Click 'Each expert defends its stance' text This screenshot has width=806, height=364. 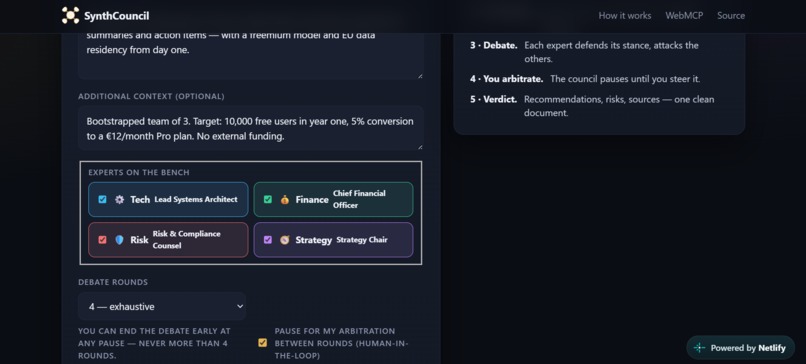pos(611,52)
